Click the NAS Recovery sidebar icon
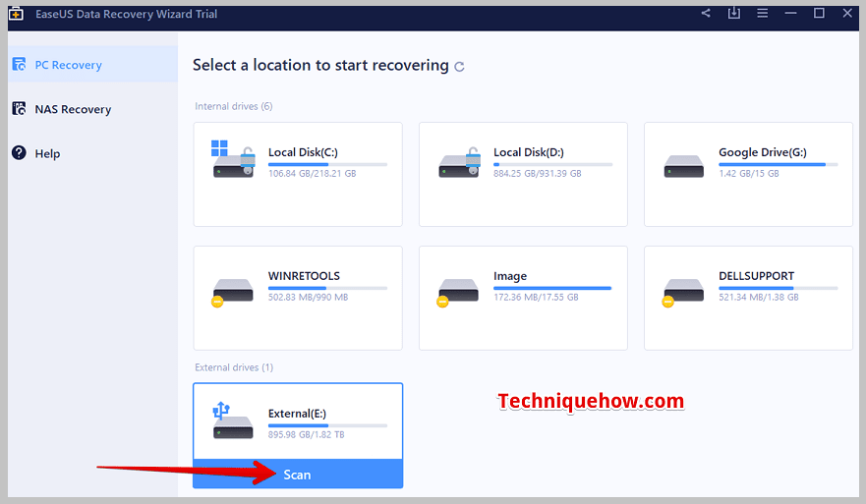The width and height of the screenshot is (866, 504). [20, 108]
